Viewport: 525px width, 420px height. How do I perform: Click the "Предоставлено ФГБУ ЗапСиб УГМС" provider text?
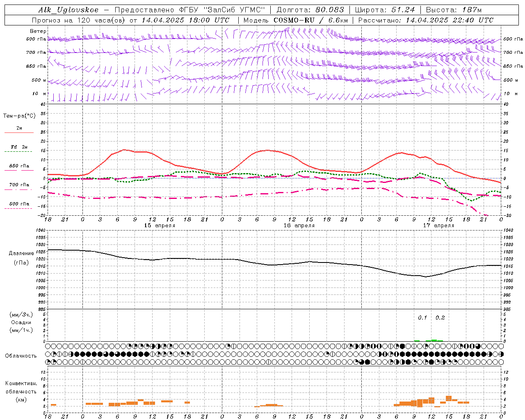[x=190, y=10]
